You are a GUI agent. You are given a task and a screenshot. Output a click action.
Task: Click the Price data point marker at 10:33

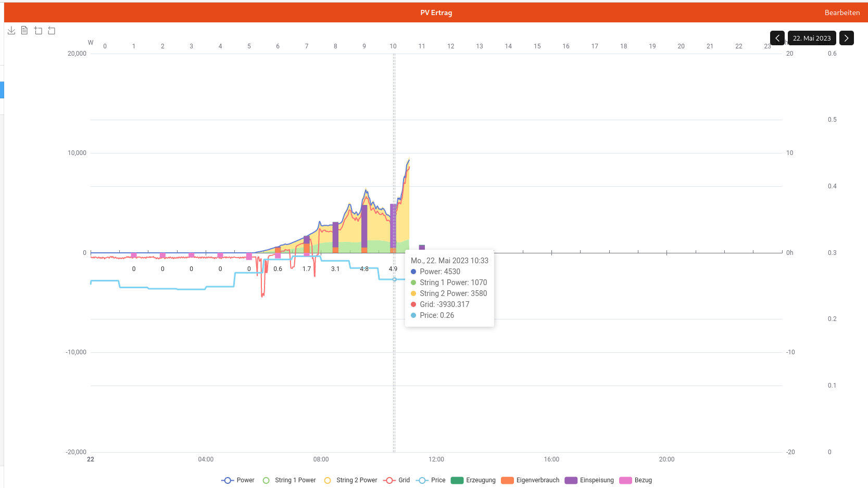394,279
